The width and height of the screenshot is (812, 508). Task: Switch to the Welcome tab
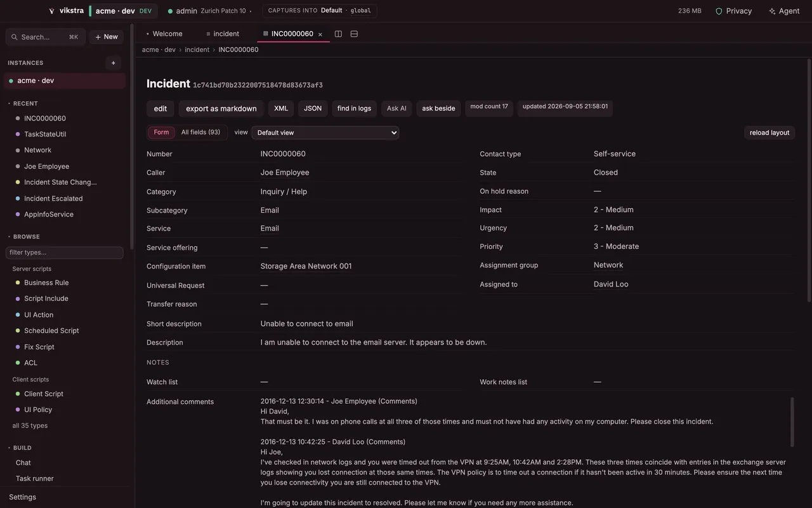pyautogui.click(x=164, y=34)
